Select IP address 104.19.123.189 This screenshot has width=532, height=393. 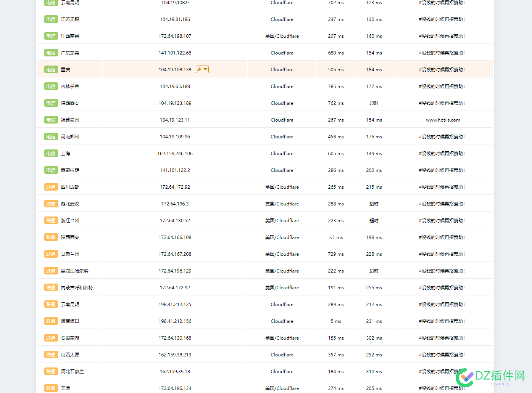point(175,103)
